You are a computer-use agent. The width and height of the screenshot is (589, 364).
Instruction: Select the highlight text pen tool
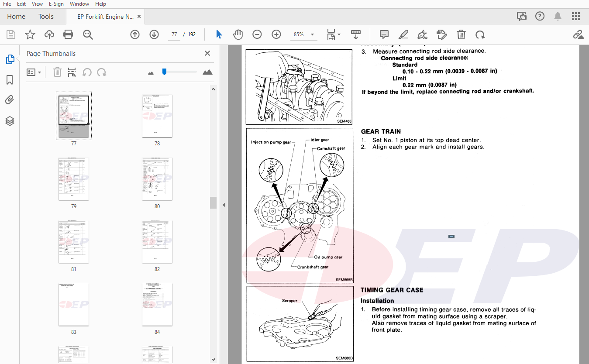403,34
